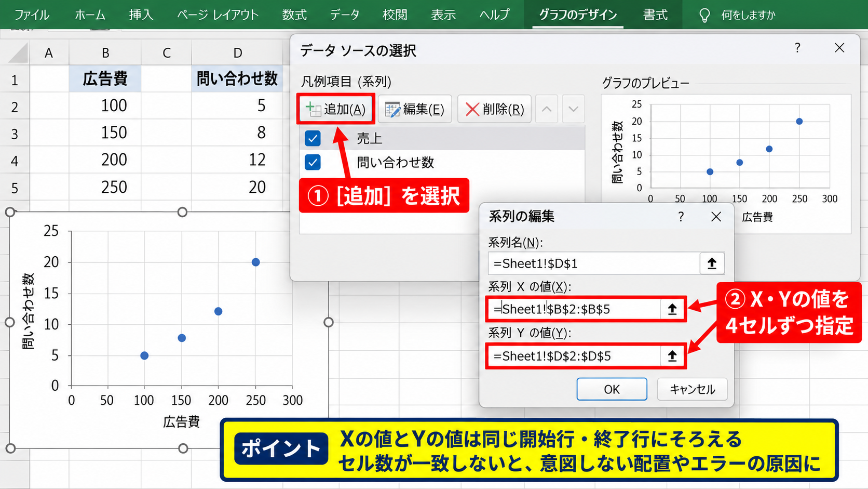
Task: Click cell D5 containing 20
Action: pos(238,187)
